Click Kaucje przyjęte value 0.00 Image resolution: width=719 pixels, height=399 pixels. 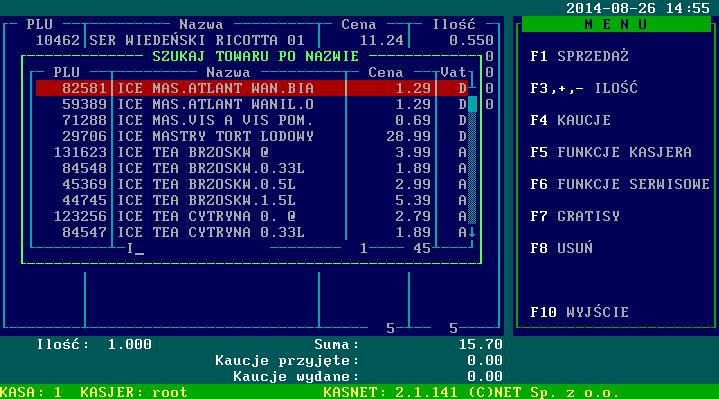coord(485,360)
